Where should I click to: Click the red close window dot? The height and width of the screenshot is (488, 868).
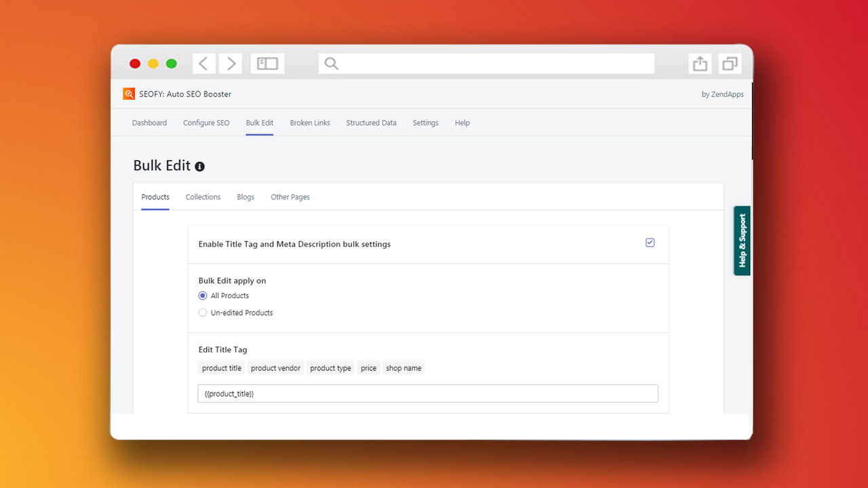[x=135, y=64]
